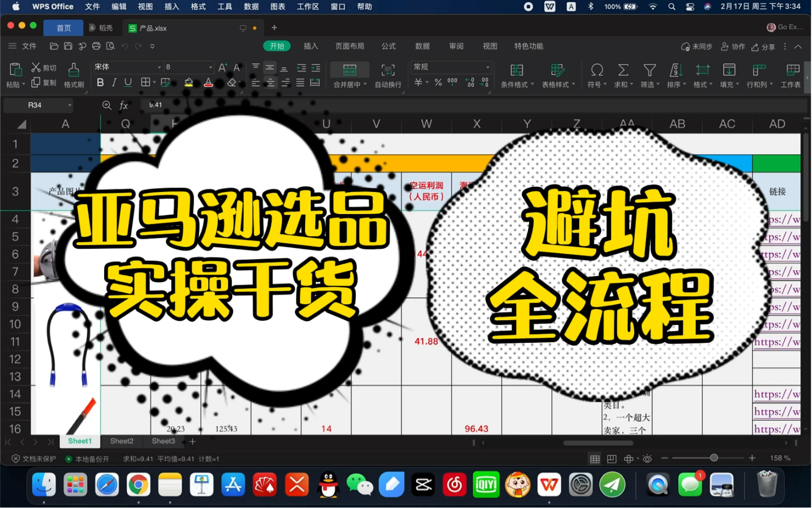Select the Sheet2 tab

point(121,441)
